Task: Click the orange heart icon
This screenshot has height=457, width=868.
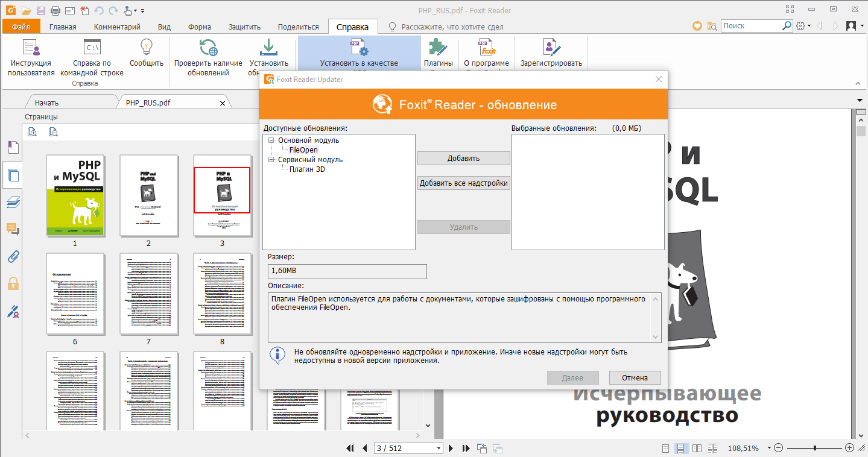Action: click(x=697, y=26)
